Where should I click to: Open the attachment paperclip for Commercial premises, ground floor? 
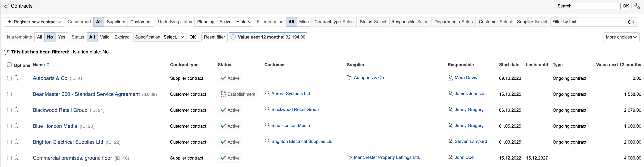pyautogui.click(x=16, y=158)
